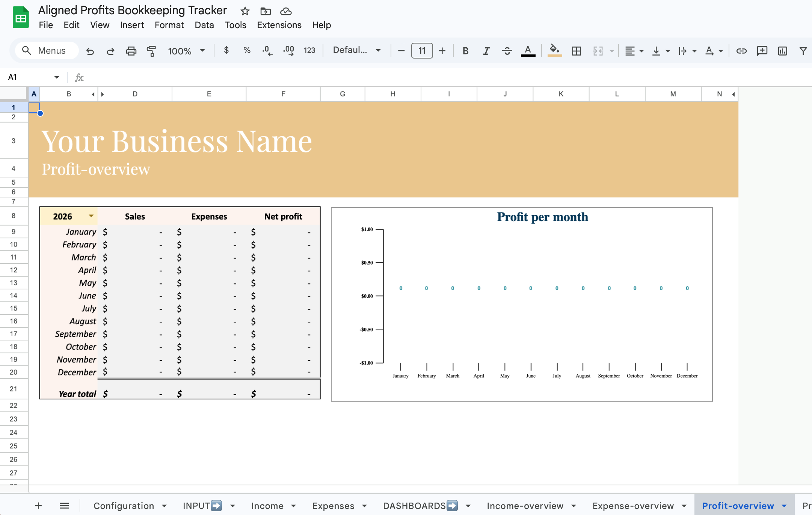Click the print icon

click(131, 51)
